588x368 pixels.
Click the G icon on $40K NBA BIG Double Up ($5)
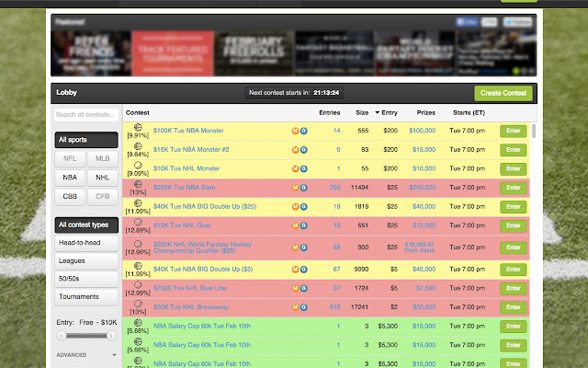click(x=304, y=270)
